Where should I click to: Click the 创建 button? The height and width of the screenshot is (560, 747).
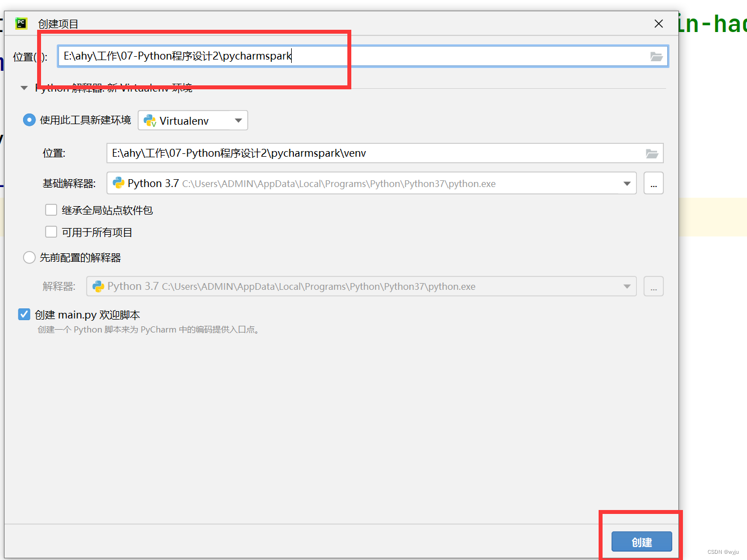point(641,542)
